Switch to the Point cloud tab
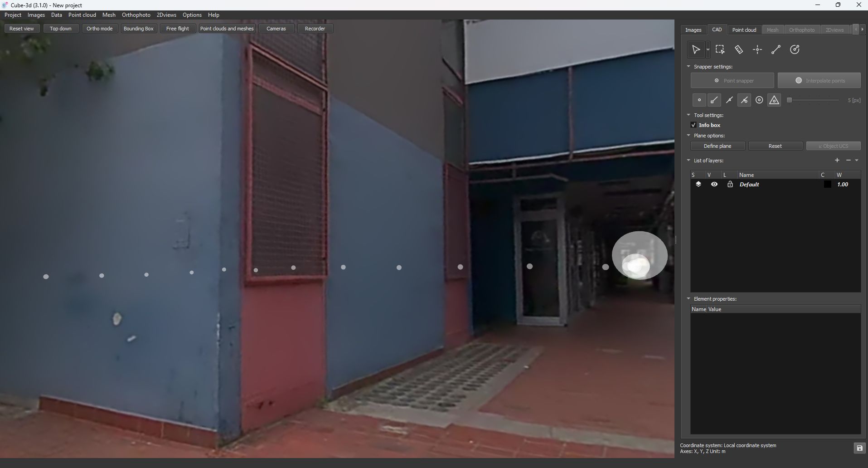The height and width of the screenshot is (468, 868). [744, 30]
